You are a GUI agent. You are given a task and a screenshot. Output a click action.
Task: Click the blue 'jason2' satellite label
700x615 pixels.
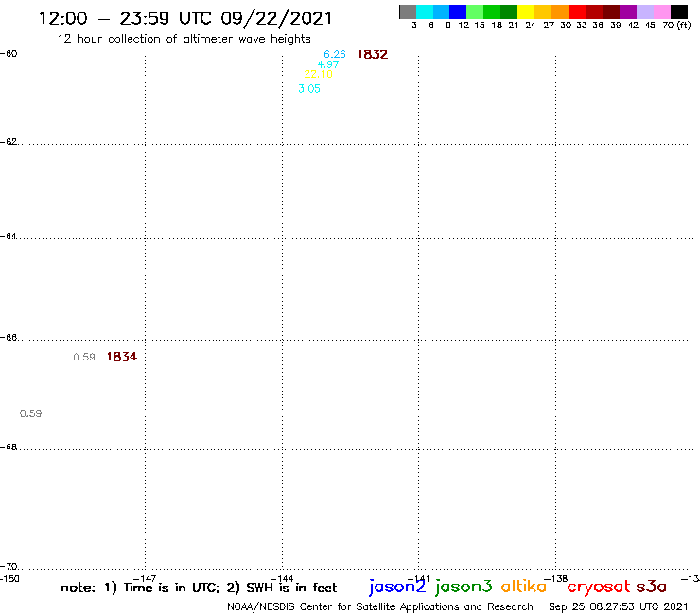397,587
